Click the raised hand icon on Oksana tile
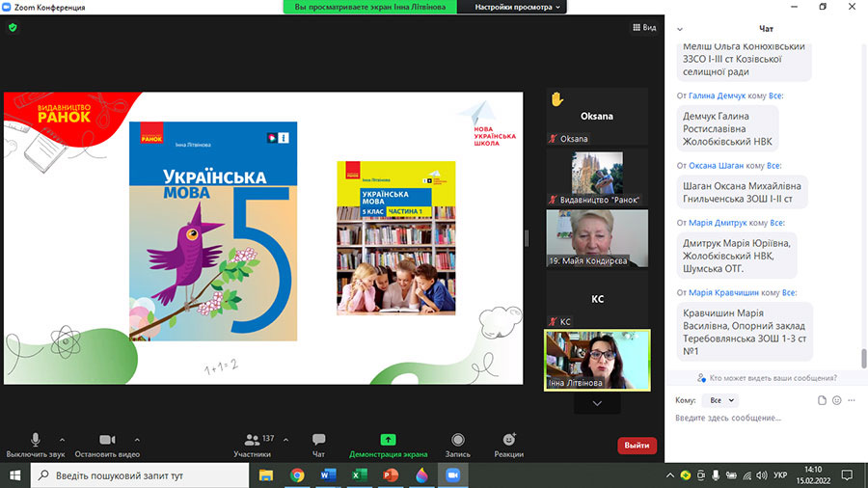 [556, 99]
